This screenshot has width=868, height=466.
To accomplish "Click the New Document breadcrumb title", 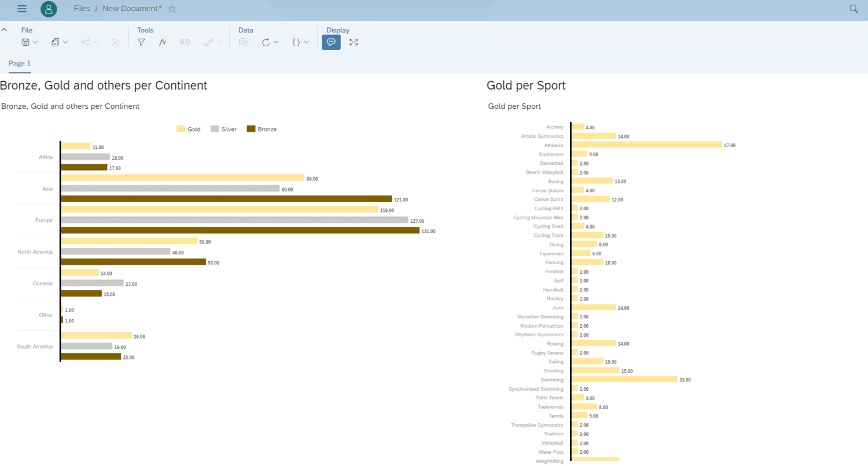I will 132,9.
